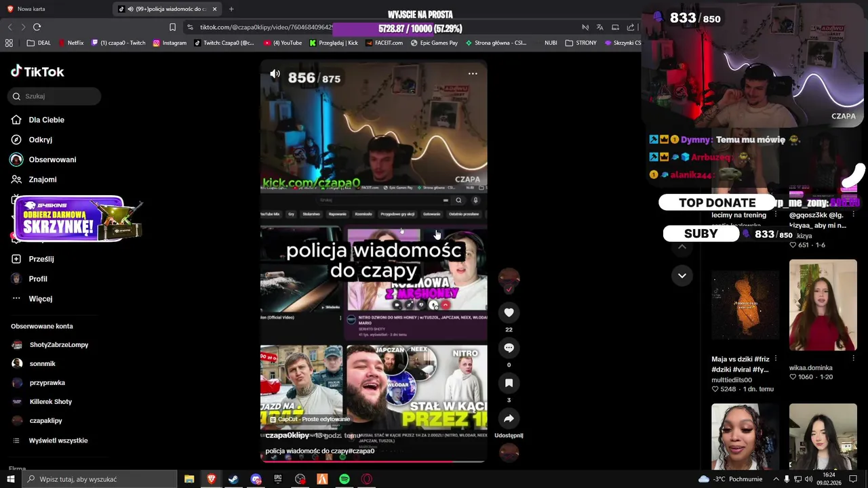Open the Instagram bookmark
This screenshot has height=488, width=868.
[x=170, y=43]
